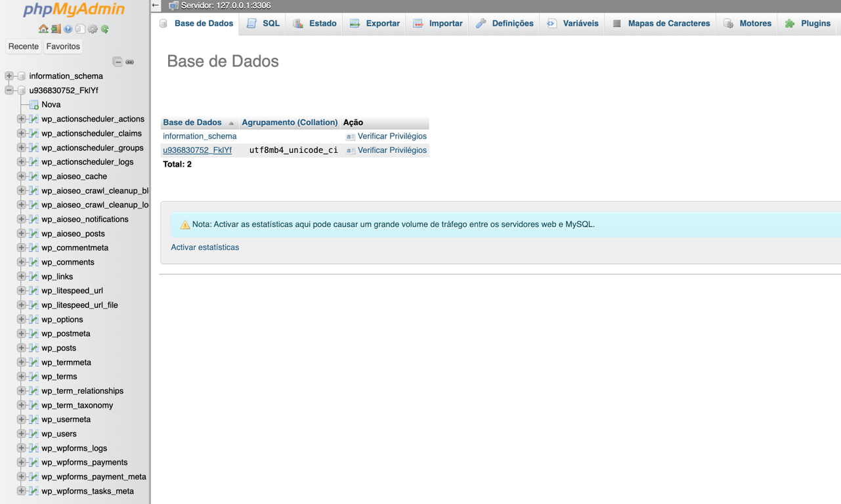
Task: Open wp_term_relationships table in tree
Action: (x=82, y=391)
